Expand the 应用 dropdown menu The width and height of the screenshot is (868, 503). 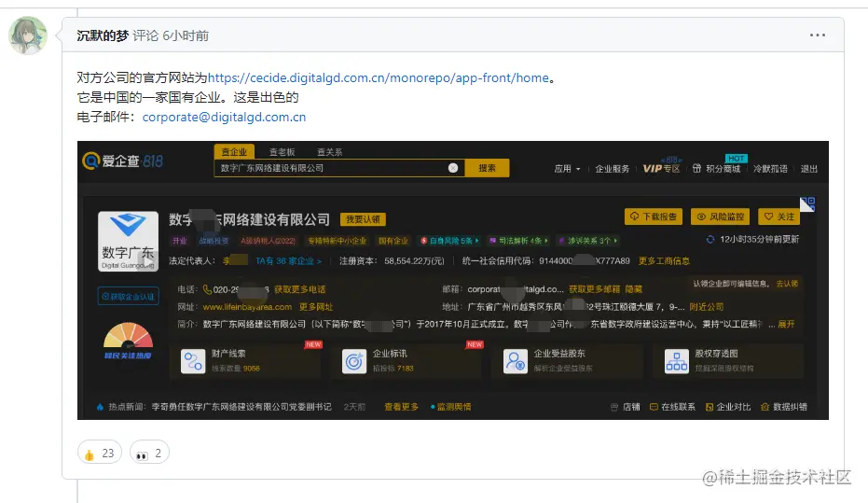coord(567,168)
